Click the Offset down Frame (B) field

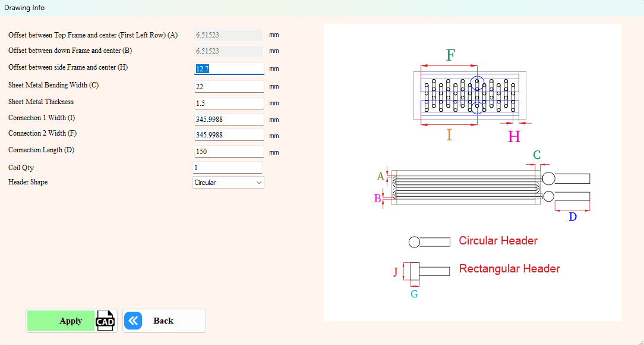click(x=229, y=51)
